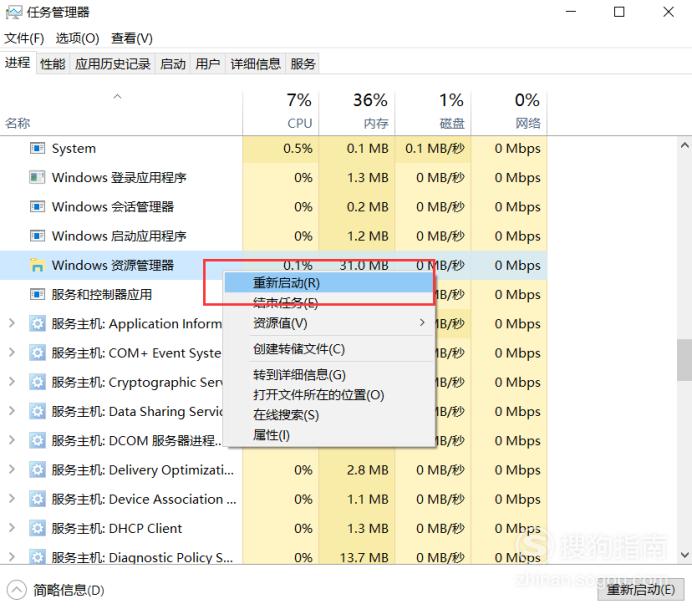
Task: Click 简略信息(D) to collapse details
Action: click(56, 590)
